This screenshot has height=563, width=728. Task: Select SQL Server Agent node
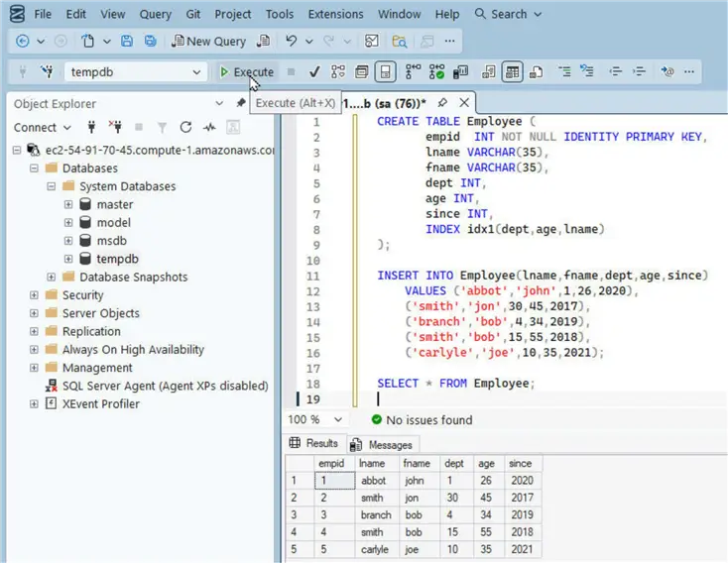pyautogui.click(x=166, y=387)
